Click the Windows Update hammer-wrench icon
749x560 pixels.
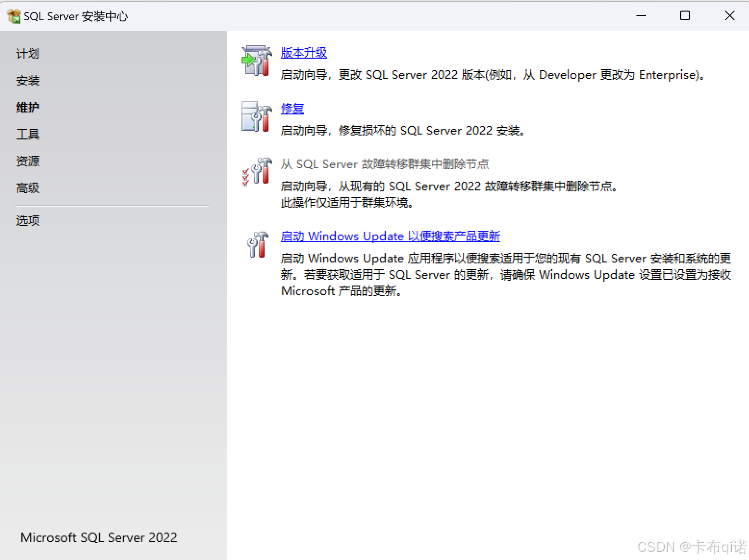point(256,245)
